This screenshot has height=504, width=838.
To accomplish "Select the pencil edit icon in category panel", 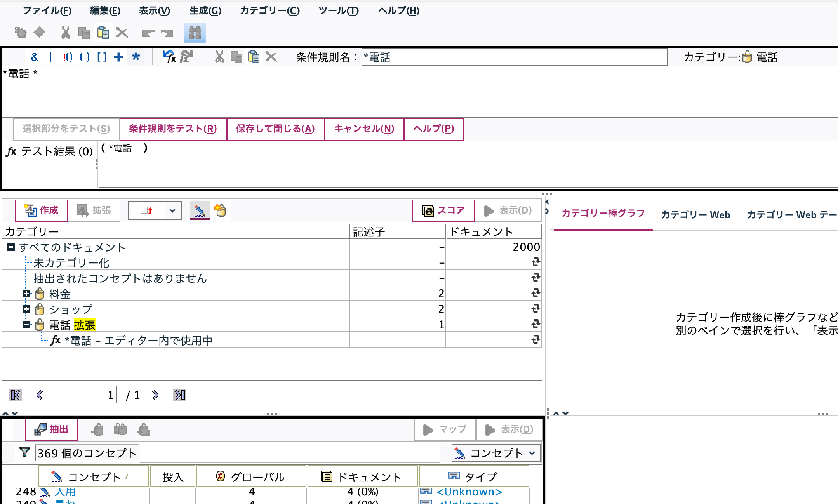I will pyautogui.click(x=200, y=210).
